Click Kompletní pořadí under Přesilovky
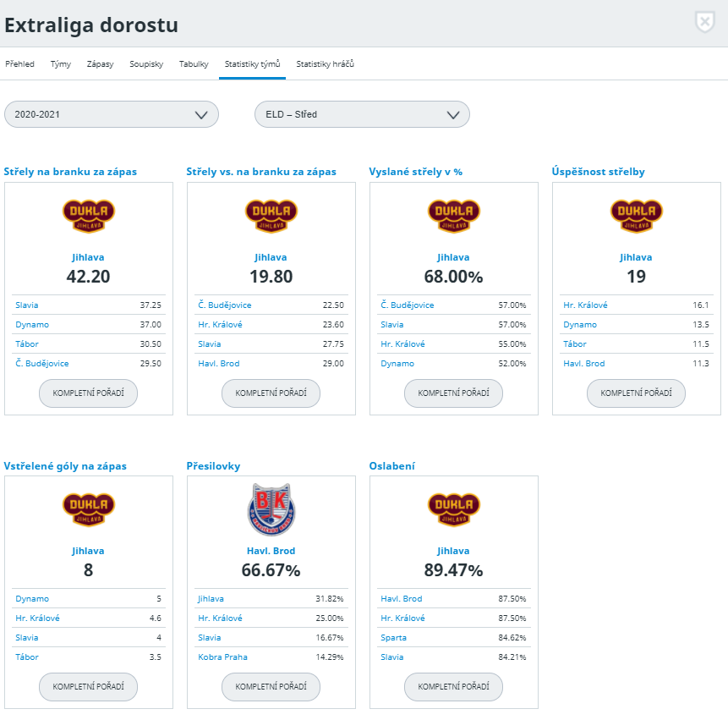 click(x=271, y=687)
